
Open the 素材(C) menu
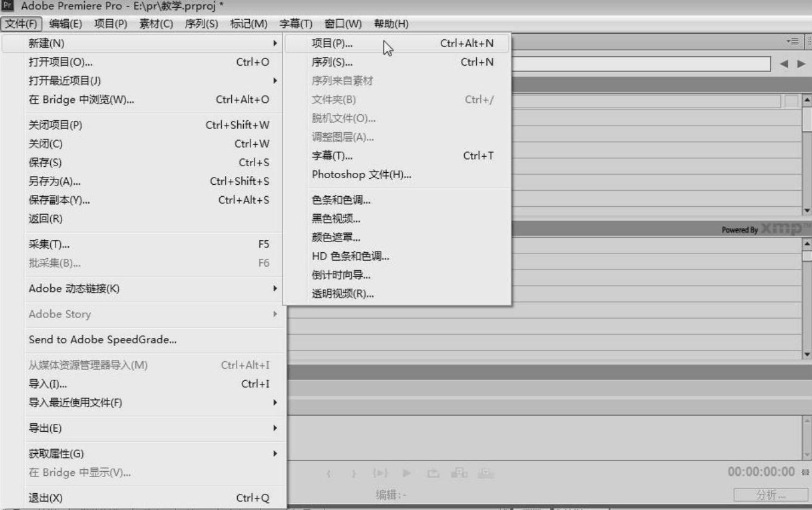coord(156,24)
